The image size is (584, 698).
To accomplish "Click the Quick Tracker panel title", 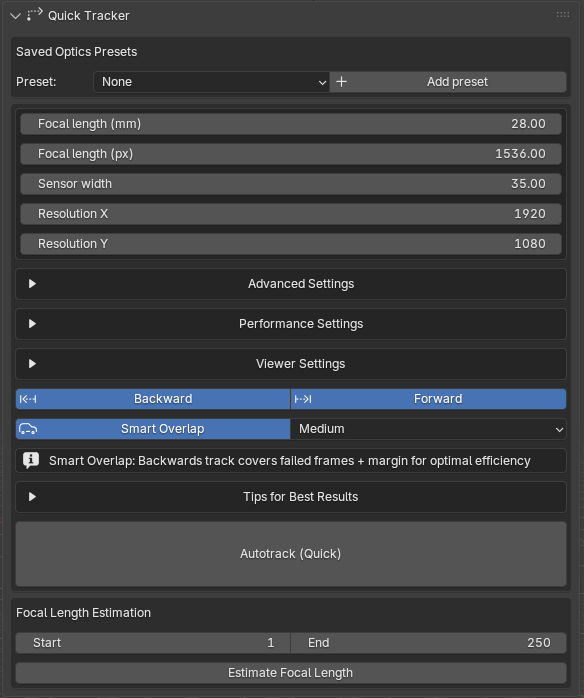I will [89, 16].
